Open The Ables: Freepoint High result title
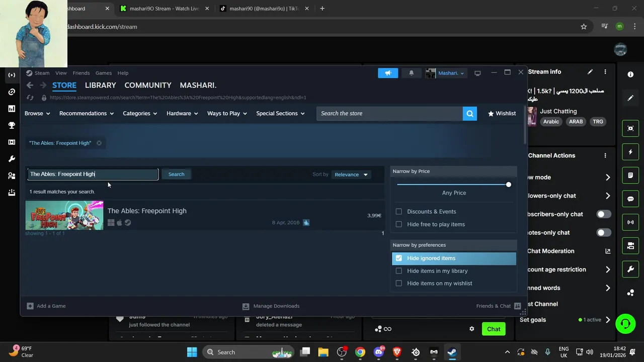Viewport: 644px width, 362px height. coord(147,211)
